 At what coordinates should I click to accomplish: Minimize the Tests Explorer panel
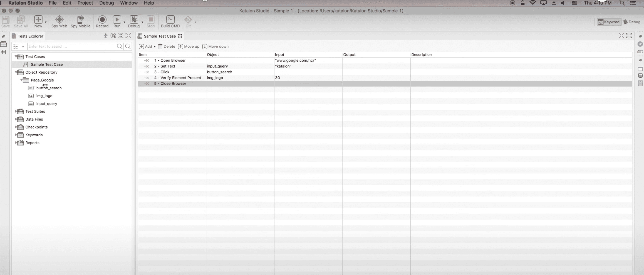(121, 36)
